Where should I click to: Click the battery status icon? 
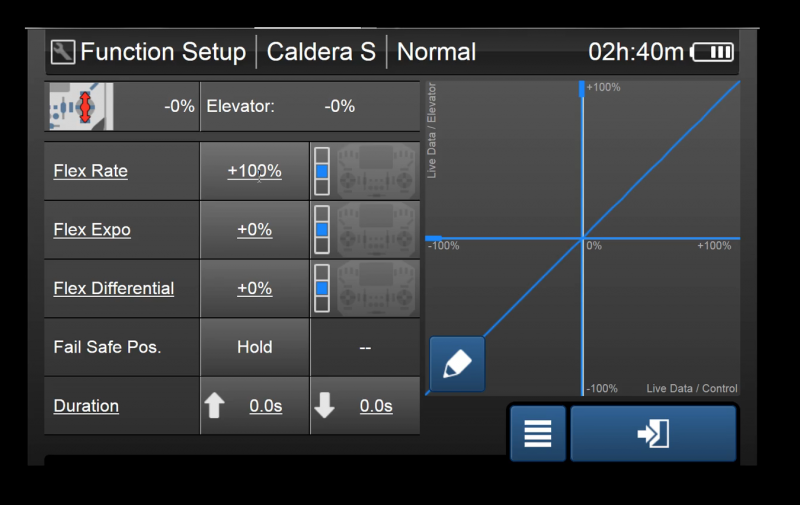pos(713,52)
